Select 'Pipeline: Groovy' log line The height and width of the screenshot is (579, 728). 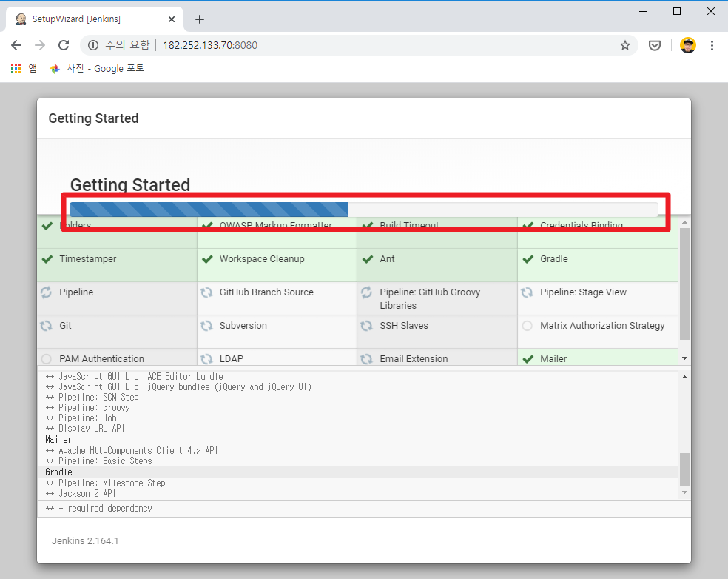click(x=88, y=407)
